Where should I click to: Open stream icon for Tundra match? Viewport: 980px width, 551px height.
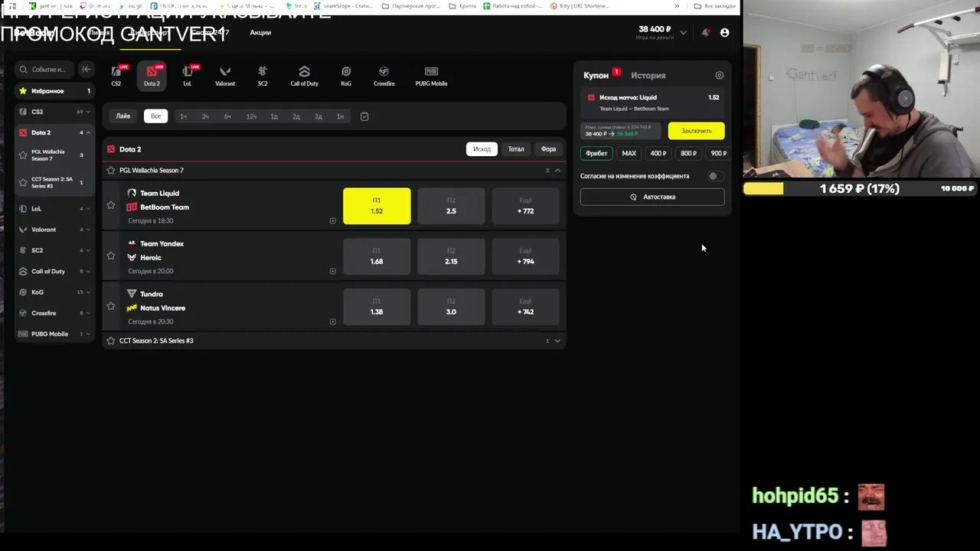click(x=332, y=321)
